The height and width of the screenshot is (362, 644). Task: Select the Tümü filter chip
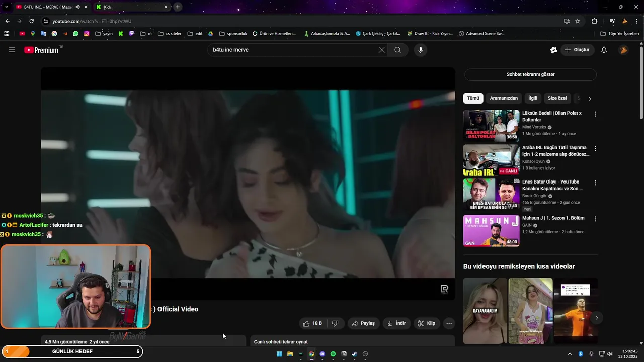coord(473,98)
